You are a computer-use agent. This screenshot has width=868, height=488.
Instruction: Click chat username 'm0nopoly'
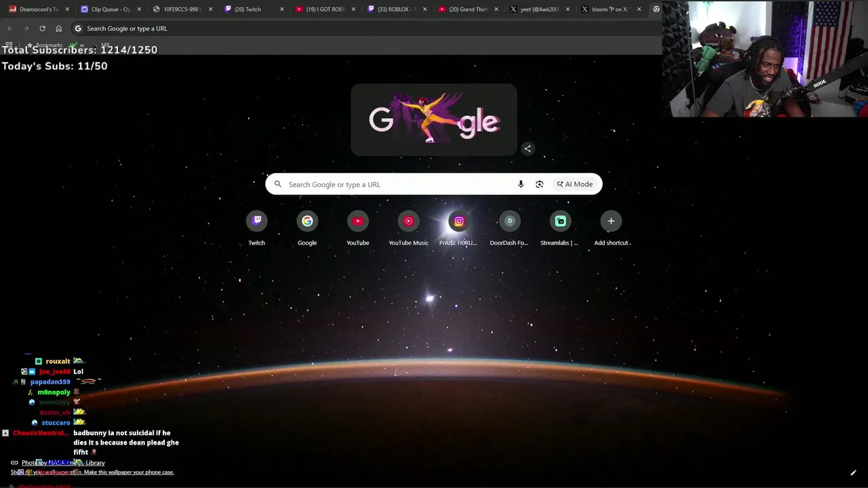coord(54,392)
